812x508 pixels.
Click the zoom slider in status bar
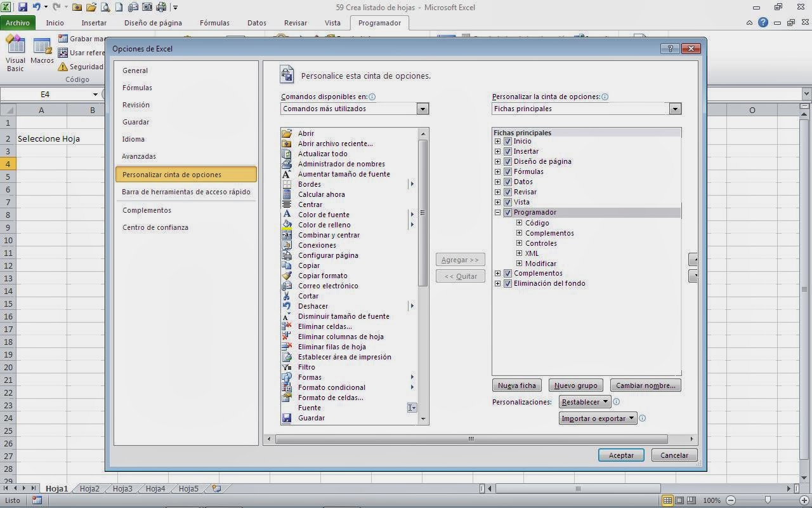[x=767, y=500]
